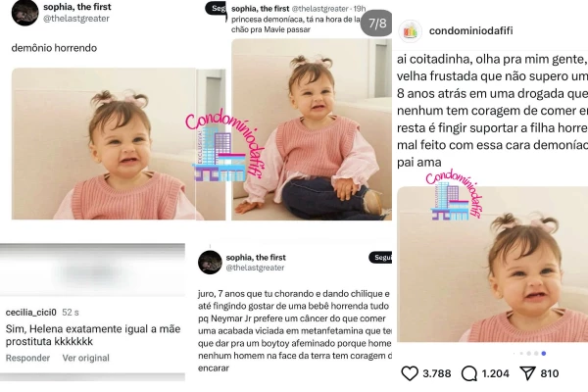Click sophia, the first top-left avatar
The width and height of the screenshot is (588, 392).
pyautogui.click(x=24, y=13)
